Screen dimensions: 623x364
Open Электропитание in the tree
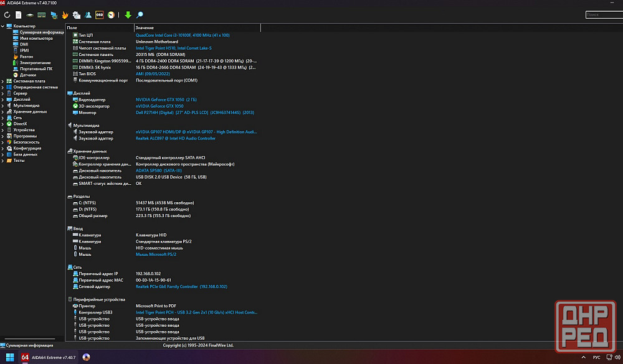tap(35, 63)
